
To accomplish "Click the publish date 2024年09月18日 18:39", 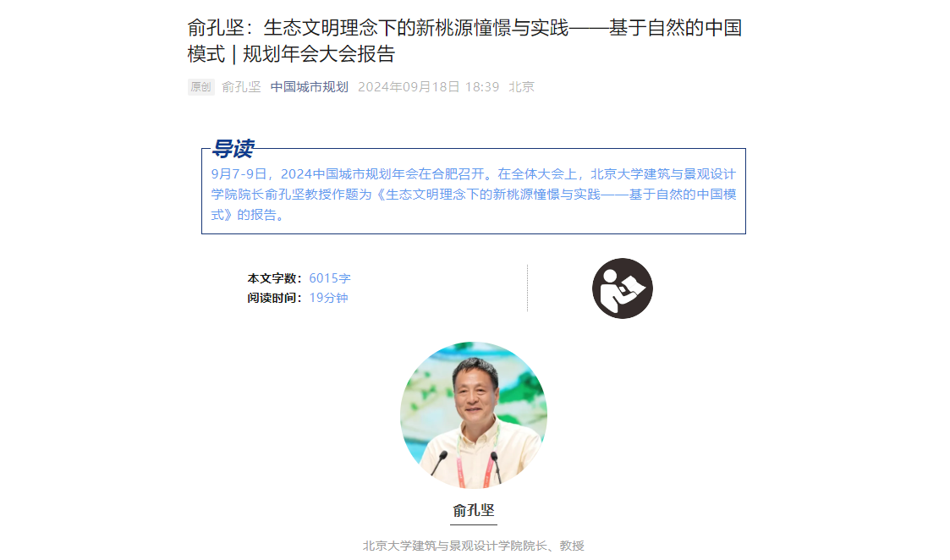I will [428, 86].
